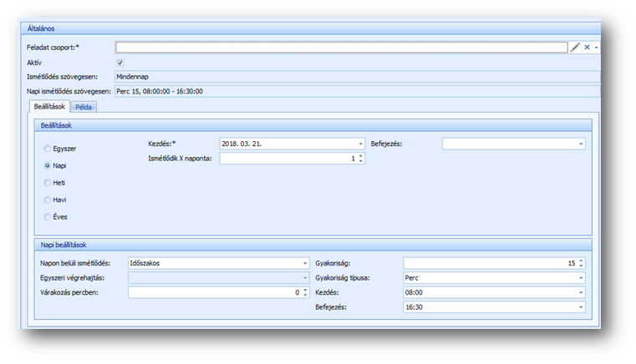Open the Gyakoriság típusa dropdown
Viewport: 636px width, 364px height.
[581, 278]
